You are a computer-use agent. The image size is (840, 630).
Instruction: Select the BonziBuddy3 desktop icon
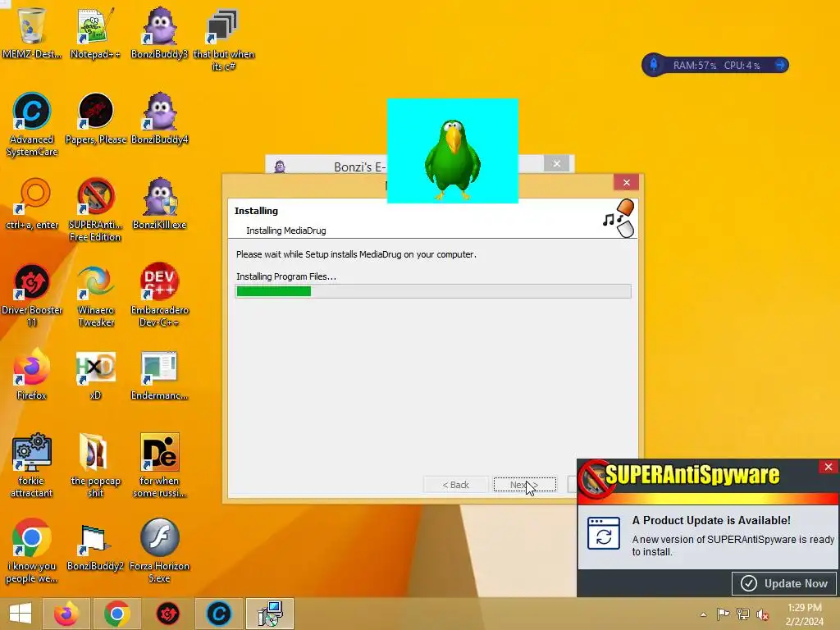(x=160, y=34)
